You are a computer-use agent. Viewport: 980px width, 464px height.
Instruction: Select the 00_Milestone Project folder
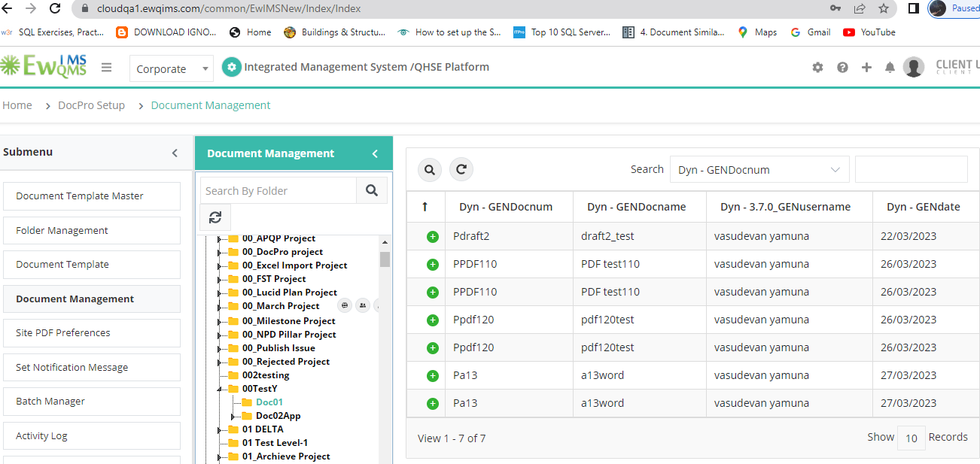coord(288,321)
